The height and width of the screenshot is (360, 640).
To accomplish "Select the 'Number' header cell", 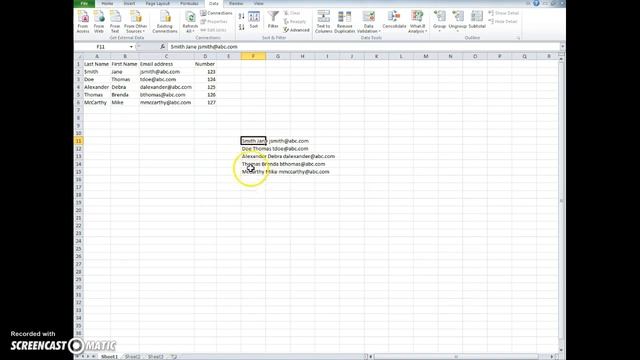I will coord(205,64).
